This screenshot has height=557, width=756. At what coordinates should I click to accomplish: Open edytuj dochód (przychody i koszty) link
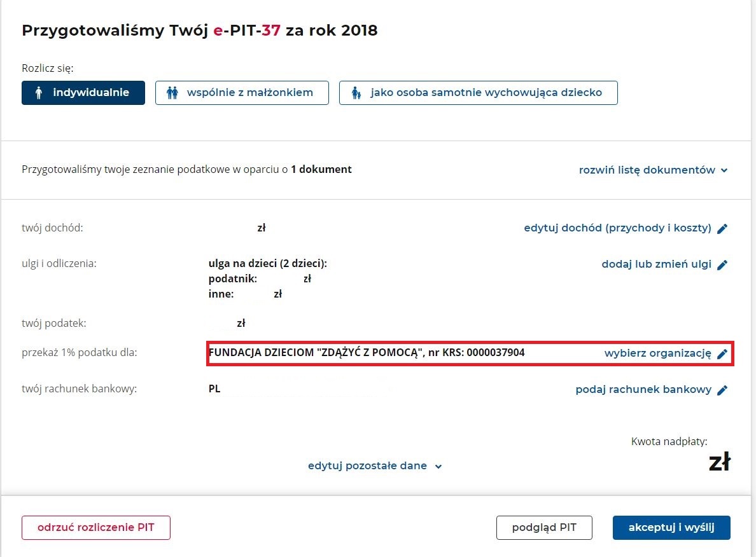click(x=617, y=228)
